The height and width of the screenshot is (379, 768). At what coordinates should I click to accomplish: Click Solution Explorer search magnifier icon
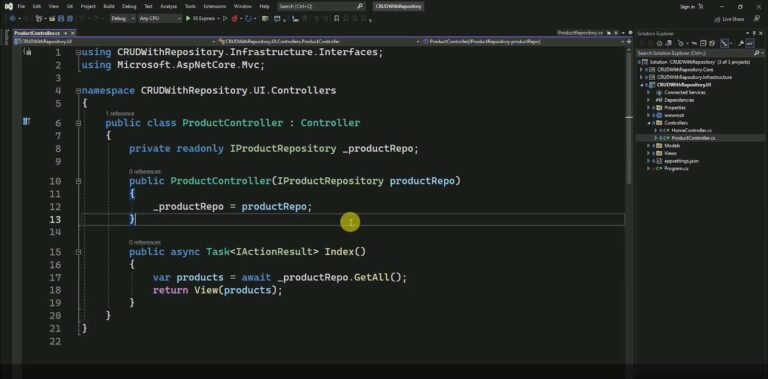click(757, 53)
